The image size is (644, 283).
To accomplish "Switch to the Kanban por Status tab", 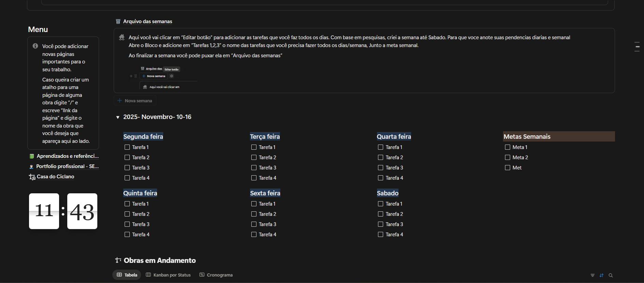I will pos(168,275).
